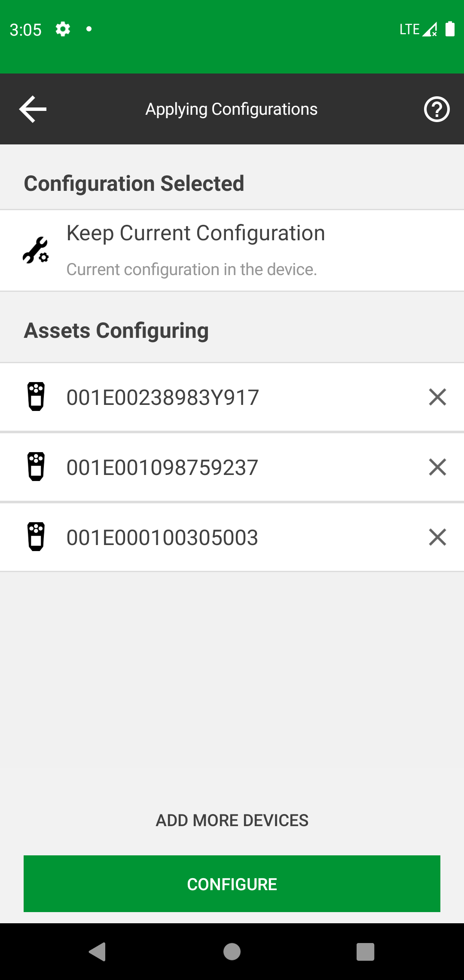Open recent apps with the square button
Viewport: 464px width, 980px height.
tap(365, 952)
